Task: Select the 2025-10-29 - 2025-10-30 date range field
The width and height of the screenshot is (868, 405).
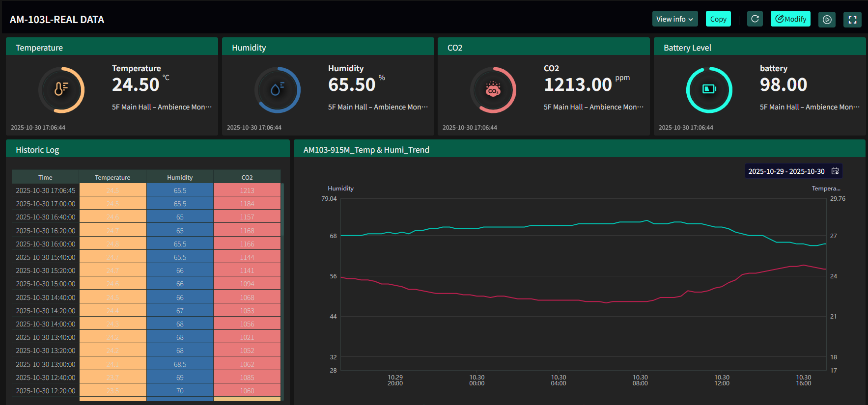Action: coord(786,171)
